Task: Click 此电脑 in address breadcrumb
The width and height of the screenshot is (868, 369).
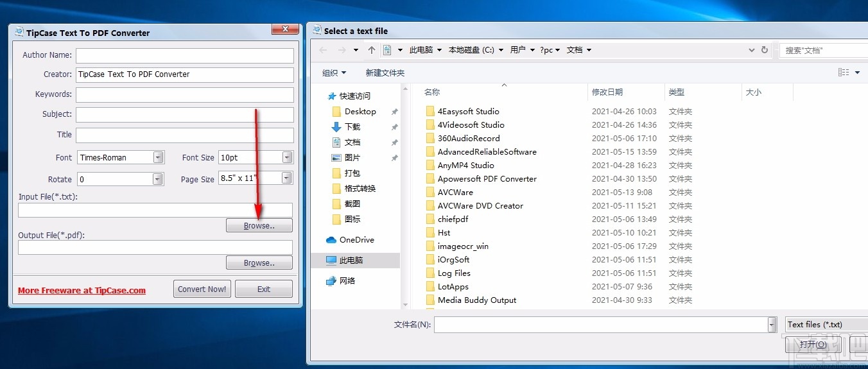Action: tap(421, 50)
